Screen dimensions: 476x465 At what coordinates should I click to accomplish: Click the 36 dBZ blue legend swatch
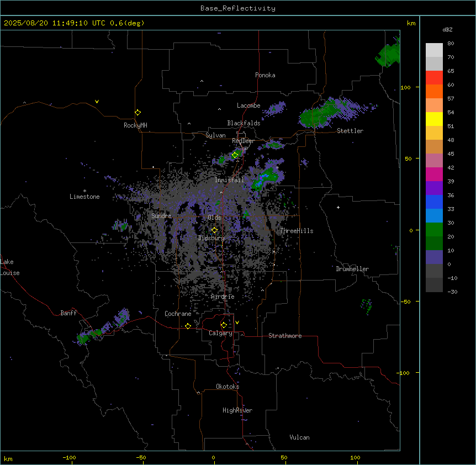pos(434,202)
